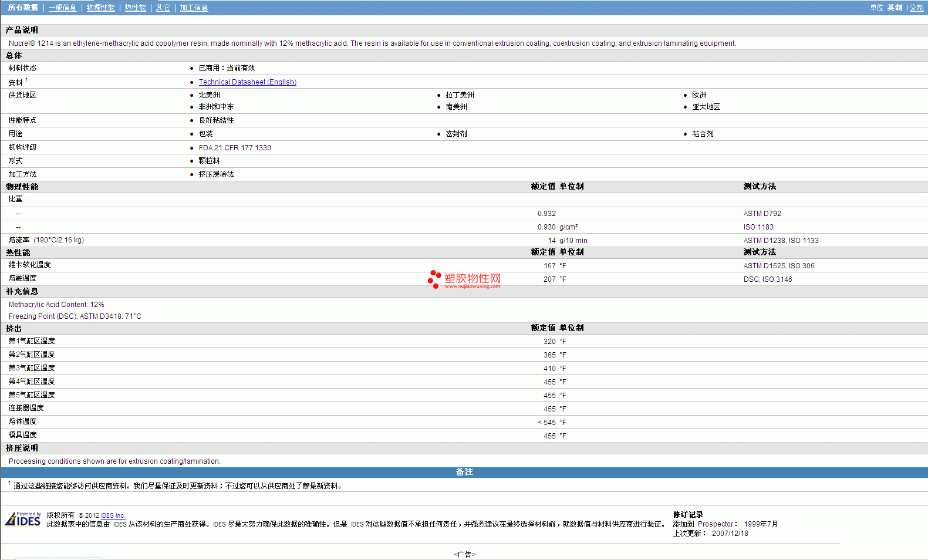The image size is (928, 560).
Task: Open the 其它 tab
Action: tap(163, 8)
